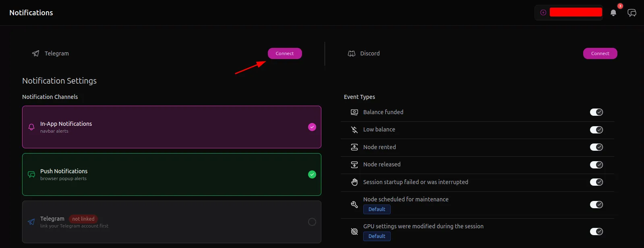Click the Default badge under GPU settings
The height and width of the screenshot is (248, 644).
pos(377,236)
